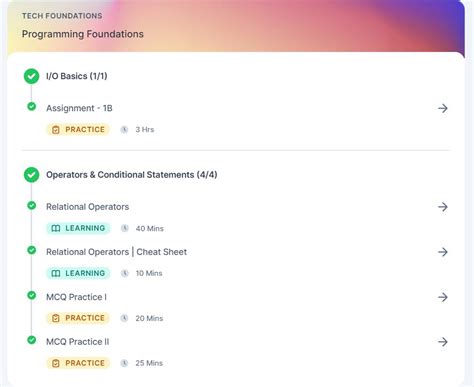The height and width of the screenshot is (387, 474).
Task: Click the clock icon beside 25 Mins
Action: (x=124, y=363)
